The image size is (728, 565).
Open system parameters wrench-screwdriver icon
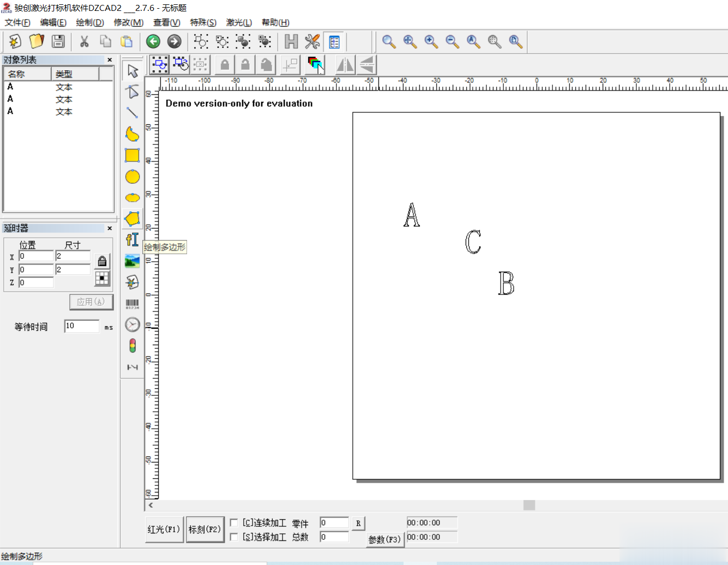[312, 41]
